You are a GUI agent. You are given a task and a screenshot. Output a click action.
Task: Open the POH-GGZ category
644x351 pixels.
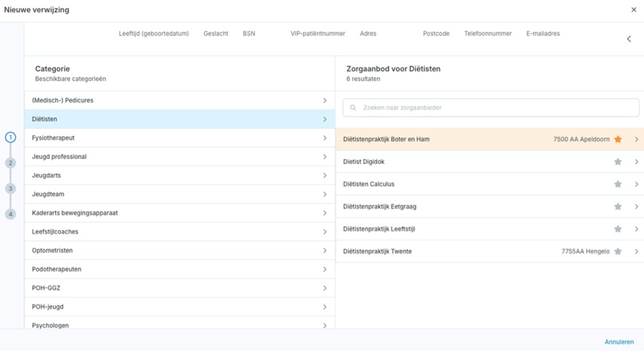pyautogui.click(x=180, y=288)
